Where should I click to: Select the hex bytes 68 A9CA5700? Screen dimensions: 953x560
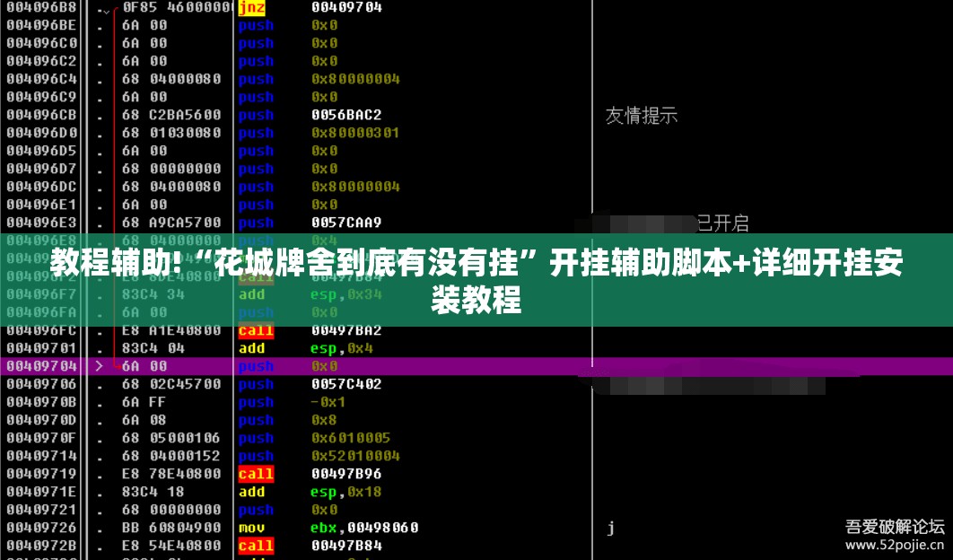pyautogui.click(x=171, y=223)
